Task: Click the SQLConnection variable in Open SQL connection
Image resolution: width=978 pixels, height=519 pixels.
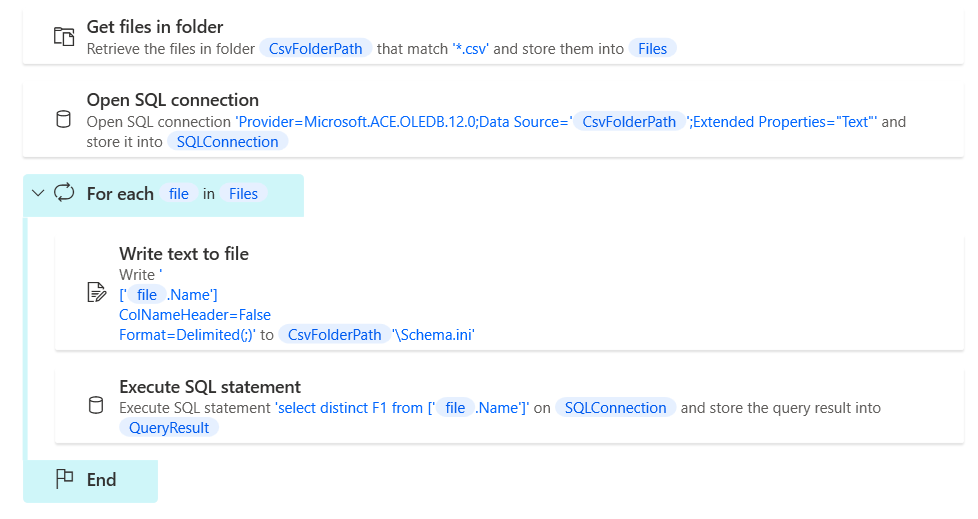Action: click(x=227, y=142)
